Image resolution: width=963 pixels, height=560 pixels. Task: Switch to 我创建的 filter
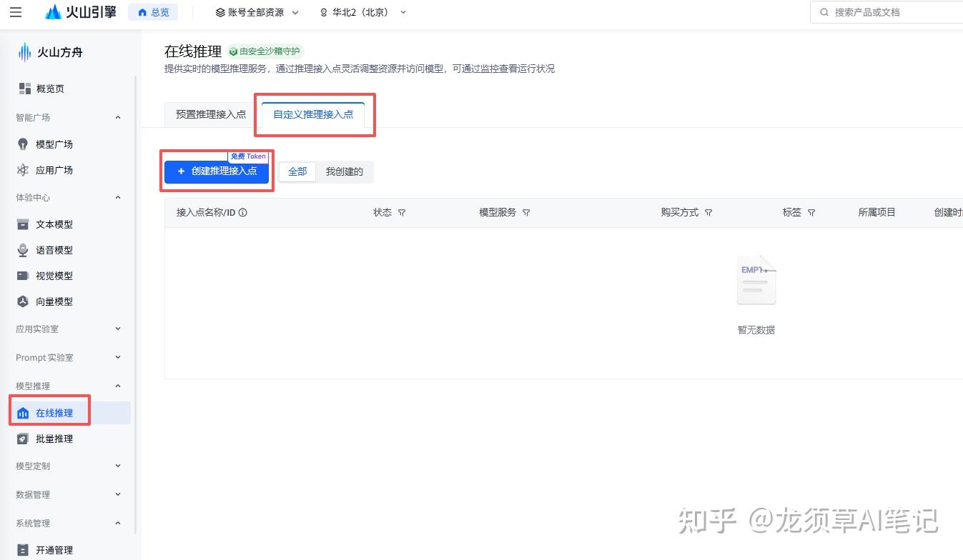point(345,171)
